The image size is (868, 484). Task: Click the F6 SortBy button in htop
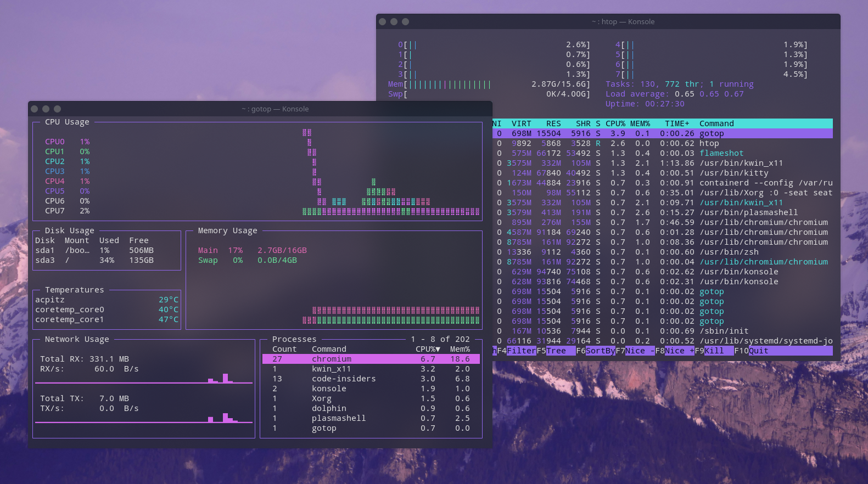pyautogui.click(x=596, y=351)
